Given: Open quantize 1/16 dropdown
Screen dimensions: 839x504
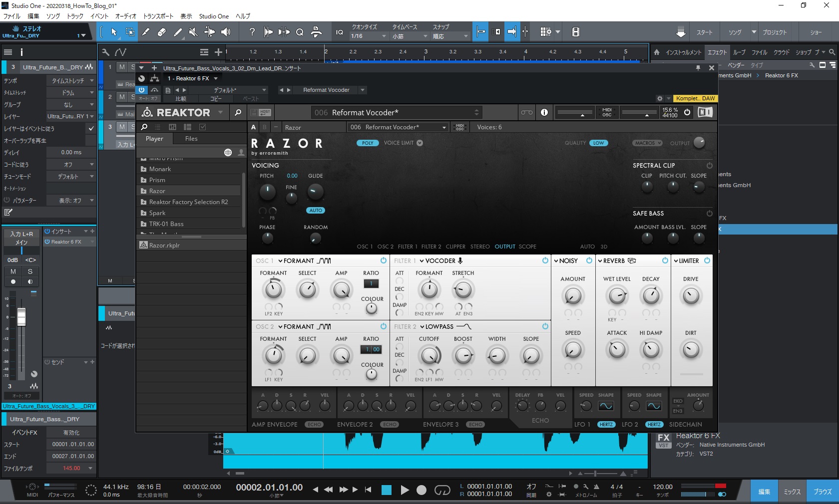Looking at the screenshot, I should coord(369,36).
